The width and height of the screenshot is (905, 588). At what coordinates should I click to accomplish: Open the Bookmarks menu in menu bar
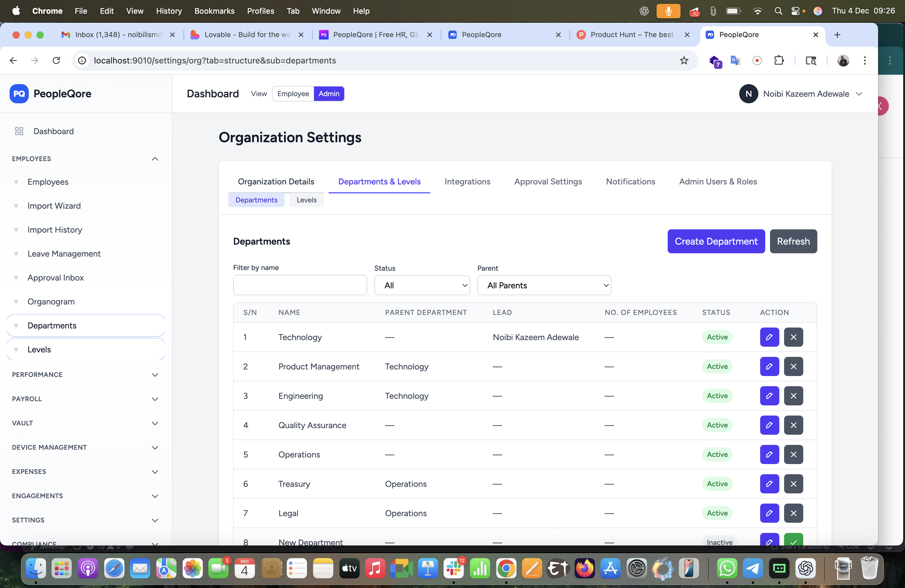coord(215,11)
